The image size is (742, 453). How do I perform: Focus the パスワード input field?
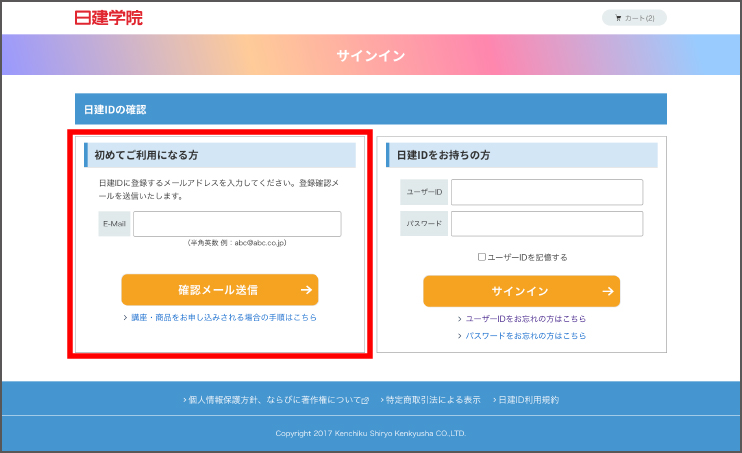point(547,223)
